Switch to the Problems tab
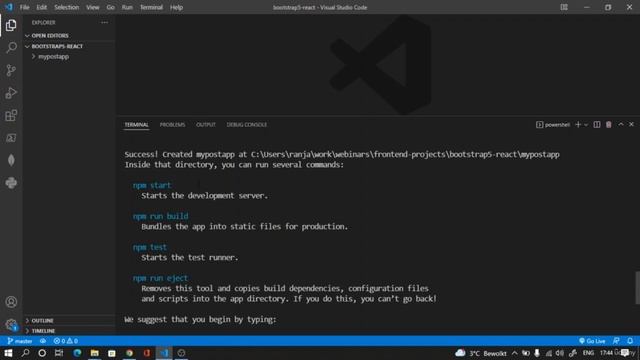 coord(172,124)
